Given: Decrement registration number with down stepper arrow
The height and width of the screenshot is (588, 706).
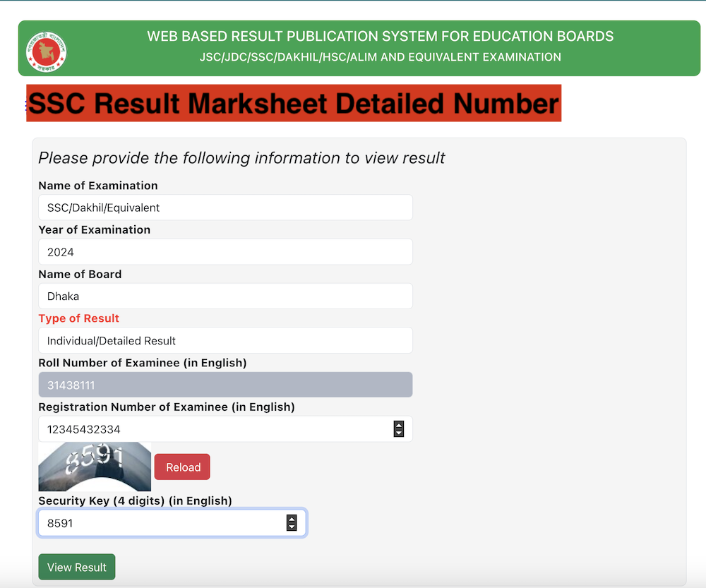Looking at the screenshot, I should pyautogui.click(x=399, y=433).
